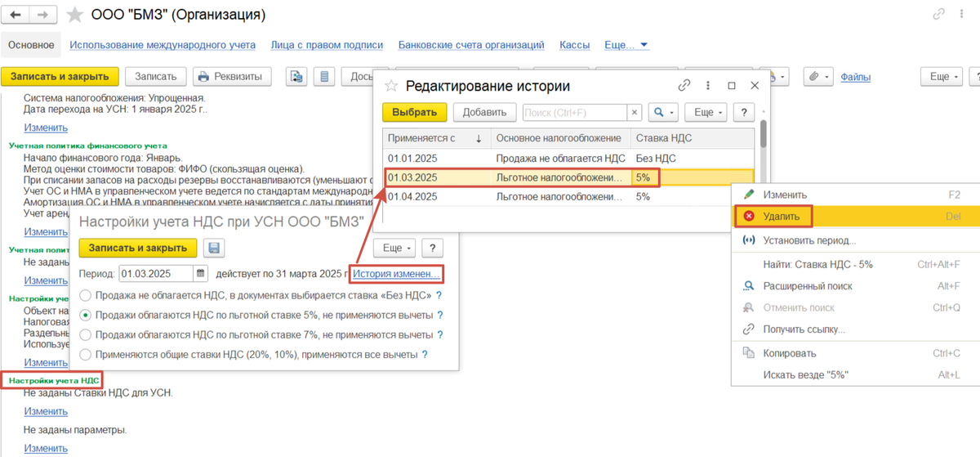Get link icon in main window header

939,15
